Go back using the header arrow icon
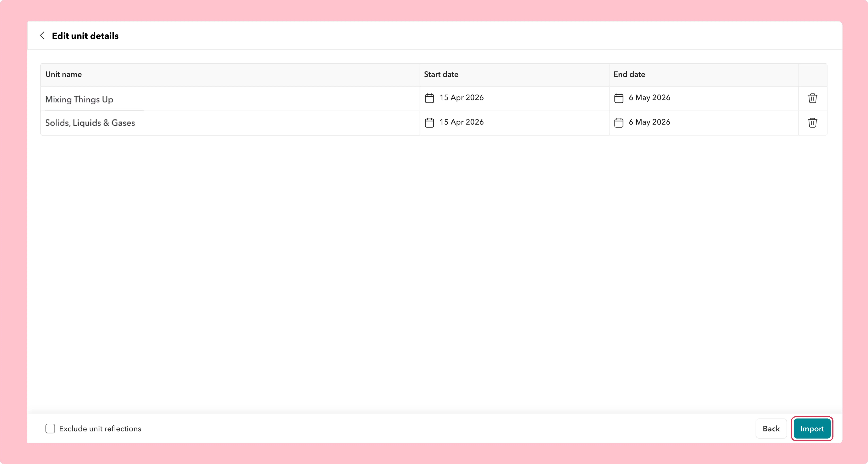Image resolution: width=868 pixels, height=464 pixels. click(42, 36)
